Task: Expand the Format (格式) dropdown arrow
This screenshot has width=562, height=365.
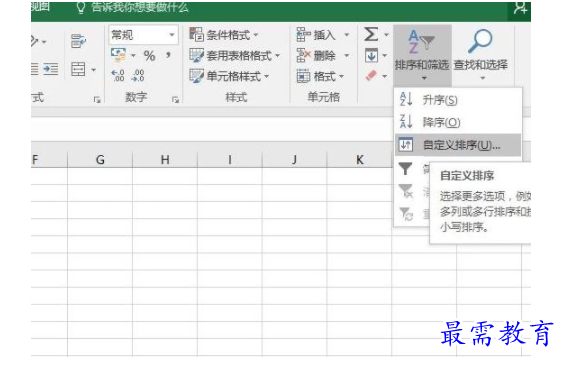Action: [341, 76]
